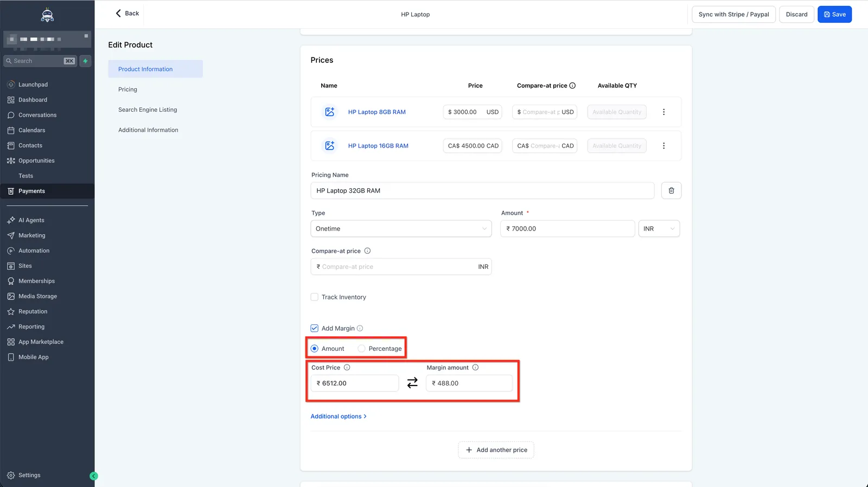Enable the Track Inventory checkbox
868x487 pixels.
click(x=314, y=297)
